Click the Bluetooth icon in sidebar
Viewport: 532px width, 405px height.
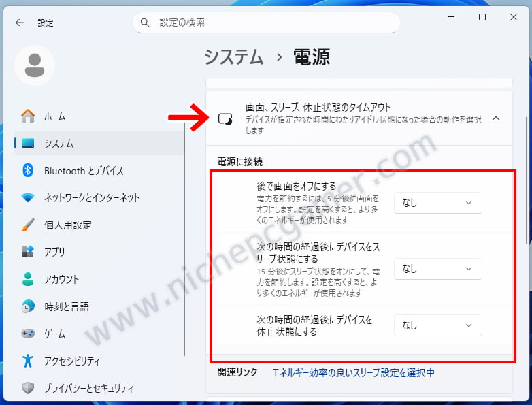point(28,171)
